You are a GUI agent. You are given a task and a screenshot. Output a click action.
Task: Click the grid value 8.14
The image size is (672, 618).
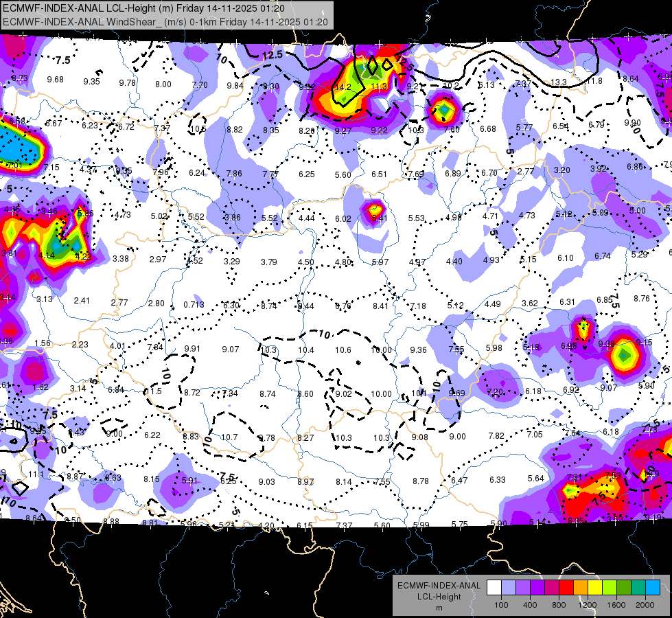pyautogui.click(x=344, y=482)
